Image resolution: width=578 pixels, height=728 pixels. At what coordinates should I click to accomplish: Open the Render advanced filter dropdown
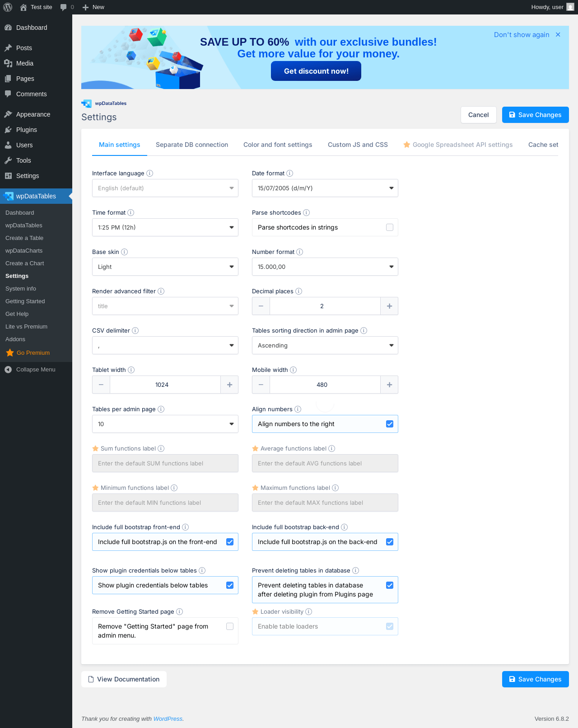(165, 306)
